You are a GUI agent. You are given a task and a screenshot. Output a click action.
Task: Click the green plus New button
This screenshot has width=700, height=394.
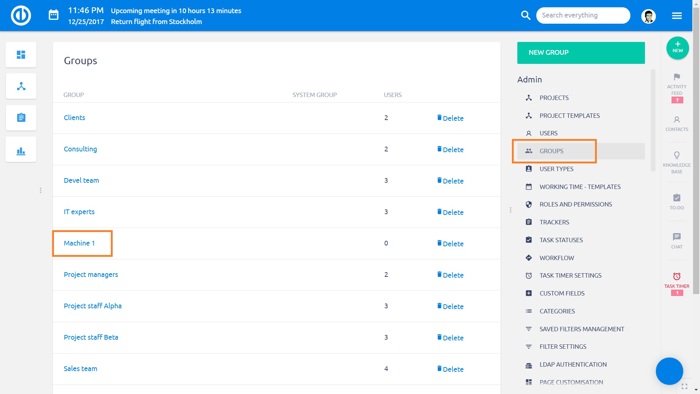click(678, 48)
